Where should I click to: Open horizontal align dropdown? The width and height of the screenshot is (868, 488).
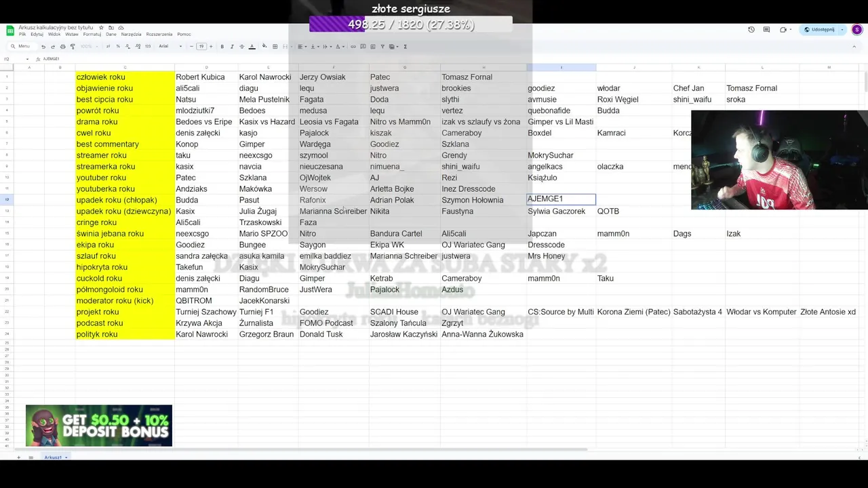click(x=302, y=47)
